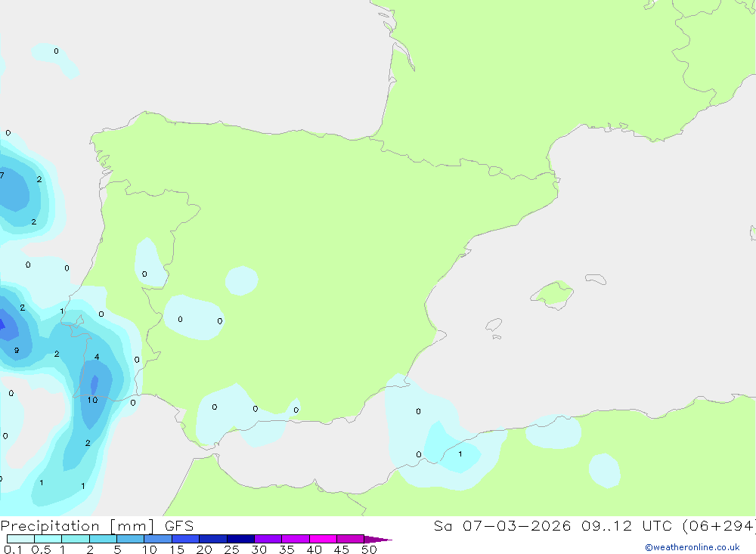Viewport: 756px width, 554px height.
Task: Click the map precipitation value '9' over the Atlantic
Action: point(17,350)
